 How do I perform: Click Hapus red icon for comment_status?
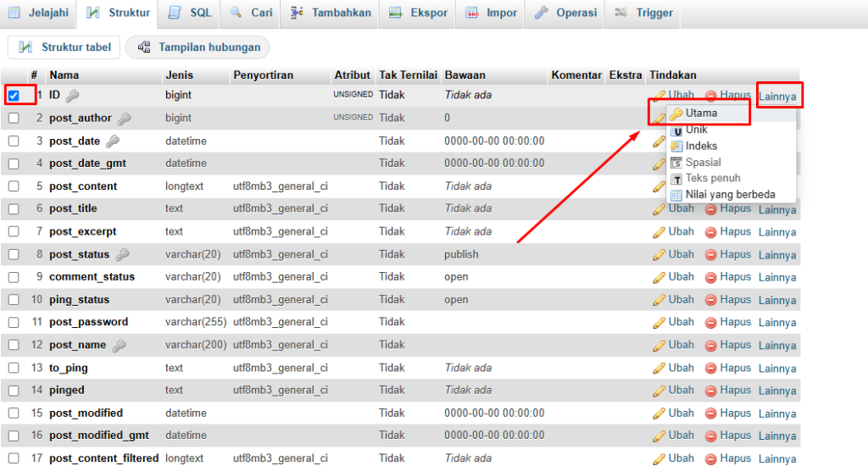(x=711, y=278)
